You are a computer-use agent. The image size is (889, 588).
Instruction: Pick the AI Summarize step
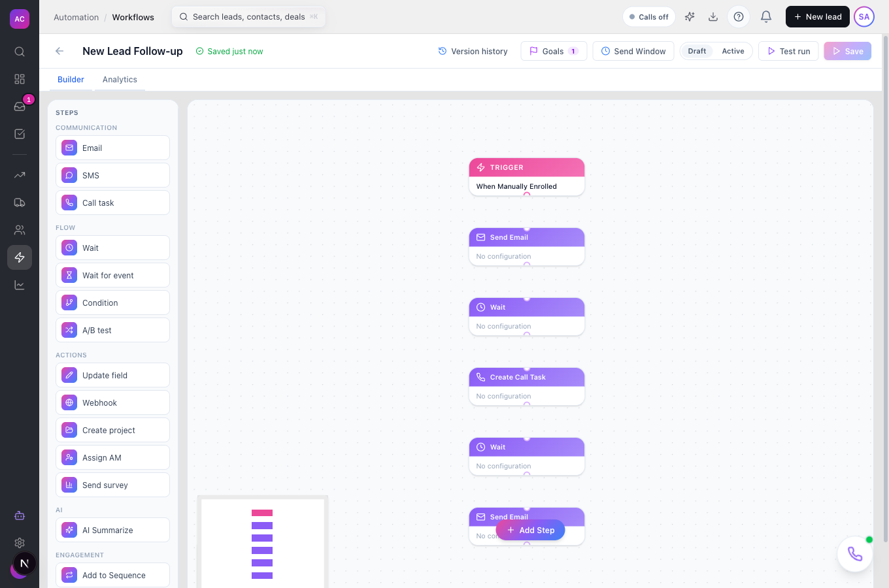pyautogui.click(x=112, y=530)
